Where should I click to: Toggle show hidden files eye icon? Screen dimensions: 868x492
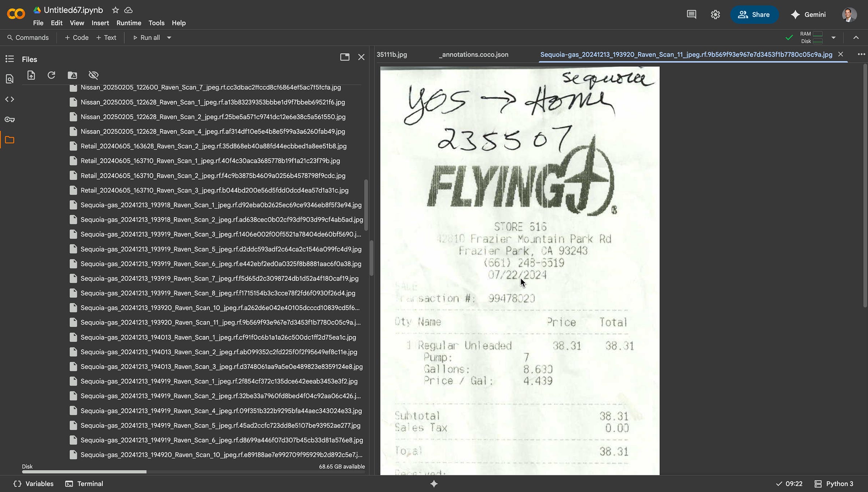tap(93, 75)
